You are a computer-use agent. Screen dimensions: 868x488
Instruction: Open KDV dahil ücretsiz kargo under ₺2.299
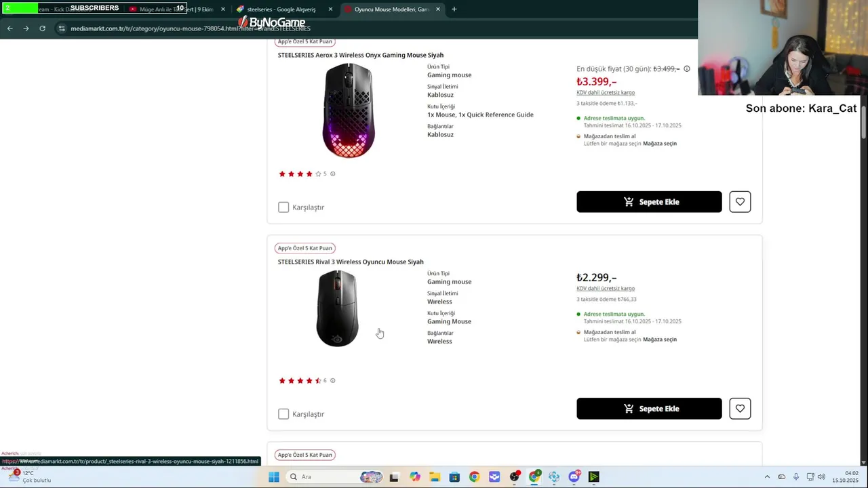[606, 289]
